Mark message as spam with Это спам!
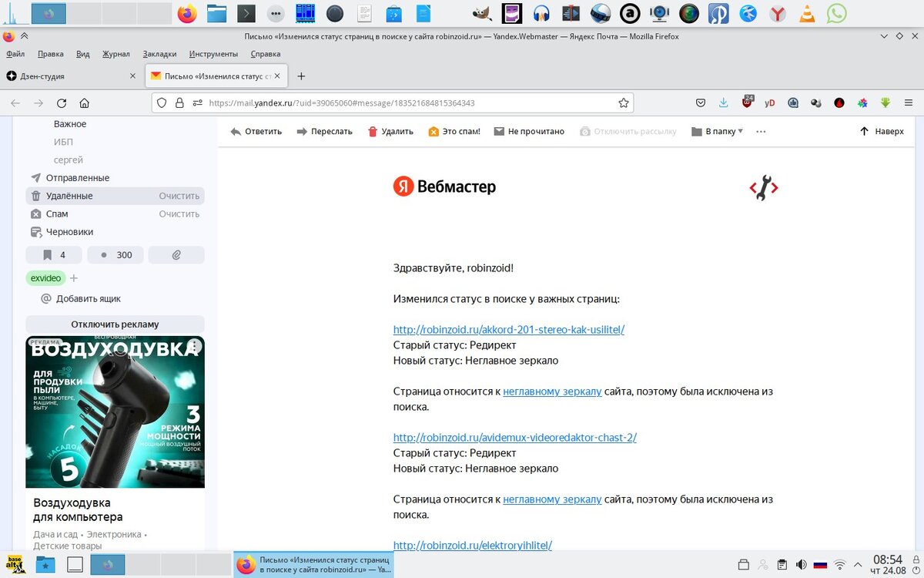This screenshot has width=924, height=578. (454, 131)
